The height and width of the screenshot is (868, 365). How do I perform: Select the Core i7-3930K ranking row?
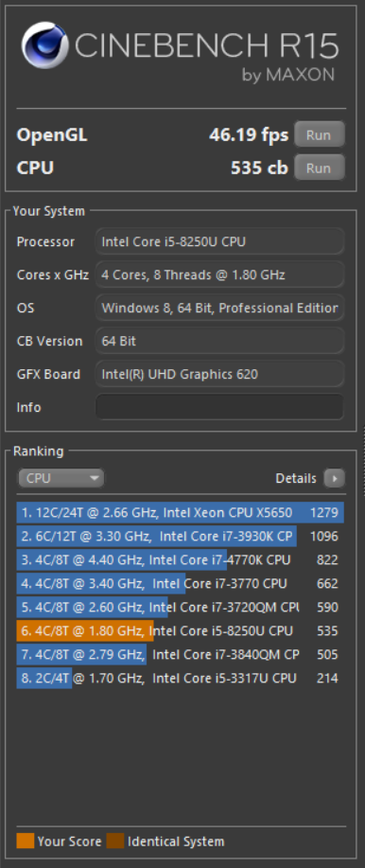point(181,537)
